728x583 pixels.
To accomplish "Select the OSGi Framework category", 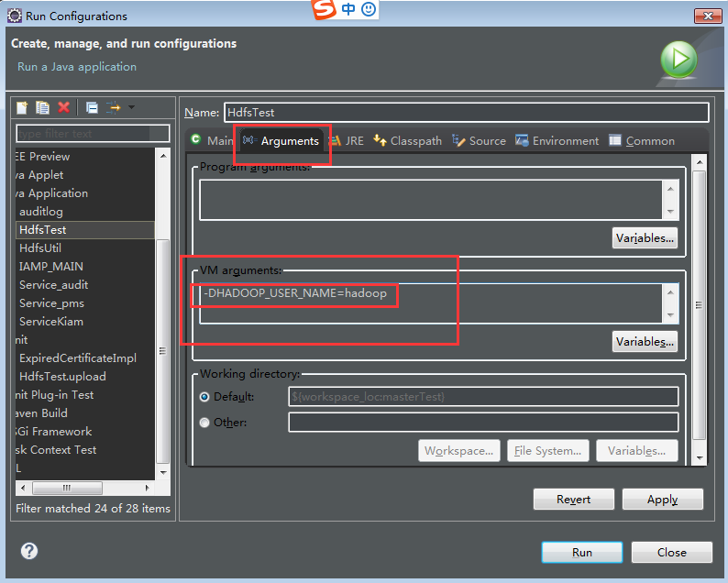I will (54, 432).
